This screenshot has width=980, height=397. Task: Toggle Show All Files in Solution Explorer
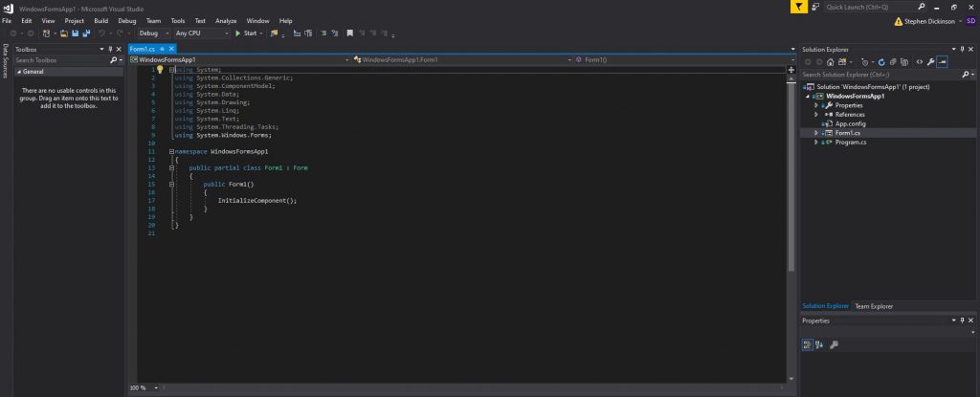click(x=903, y=62)
